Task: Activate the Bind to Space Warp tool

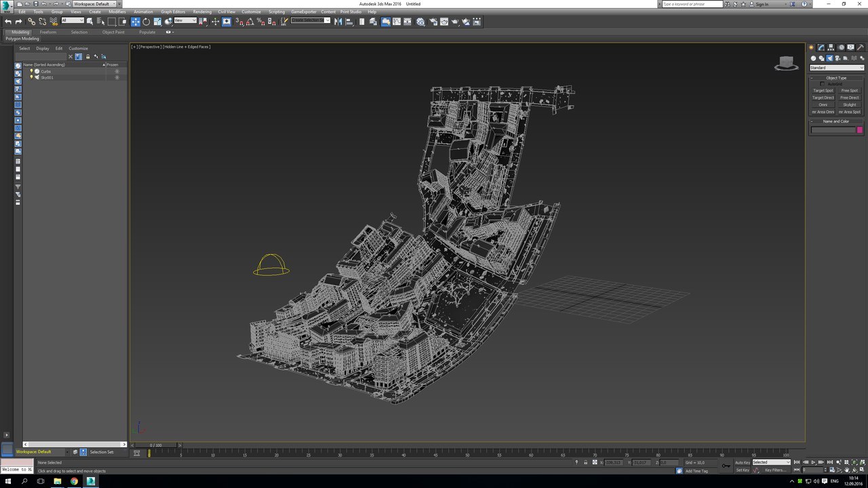Action: 54,22
